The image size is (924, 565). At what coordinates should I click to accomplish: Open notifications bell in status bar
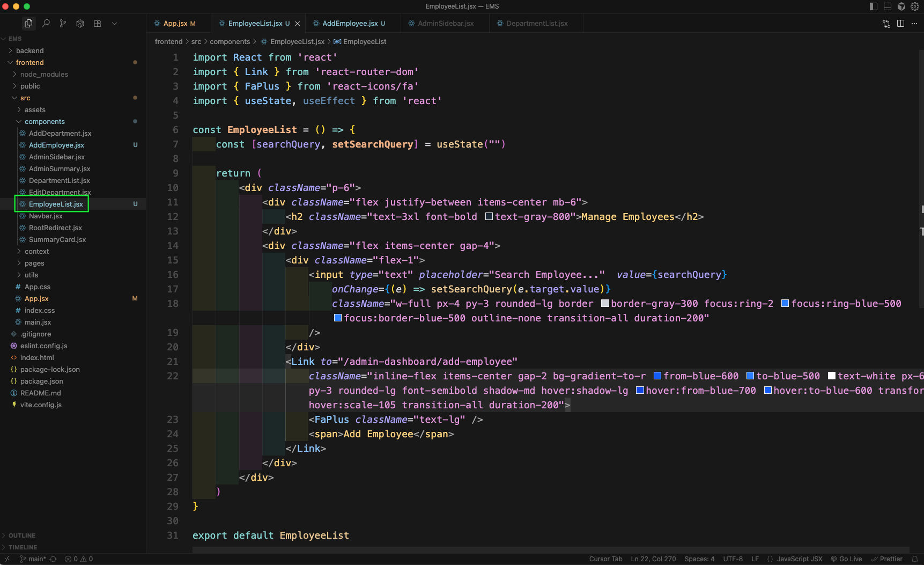tap(915, 559)
